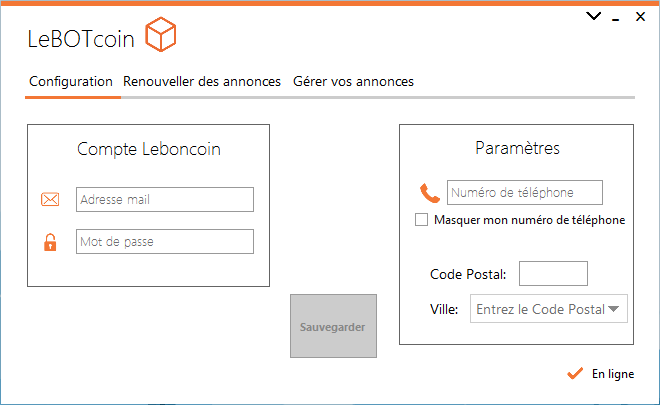Click the Masquer mon numéro de téléphone label
The height and width of the screenshot is (405, 660).
530,220
